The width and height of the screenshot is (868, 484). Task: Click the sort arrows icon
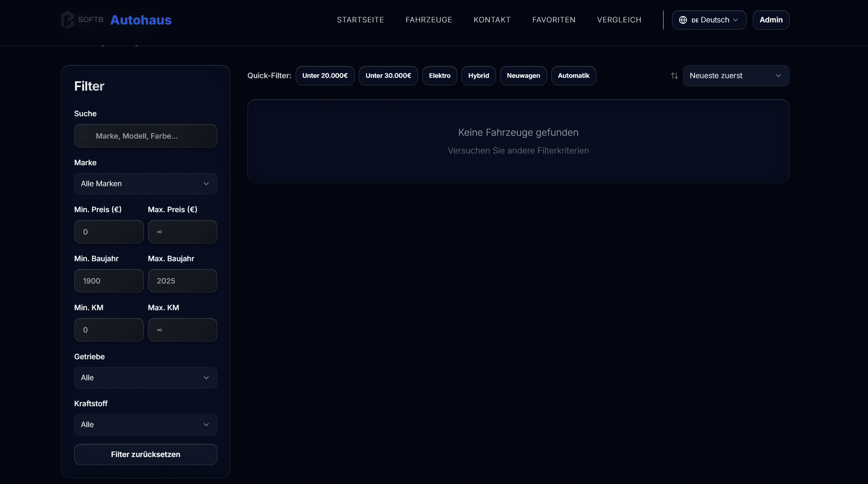pyautogui.click(x=674, y=76)
